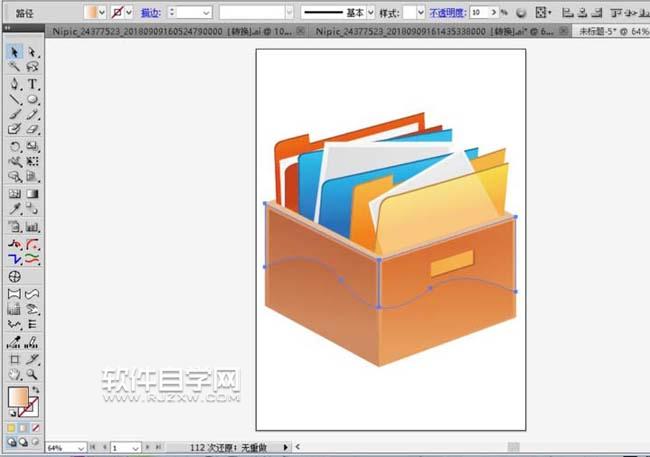Select the Blend tool

point(32,209)
